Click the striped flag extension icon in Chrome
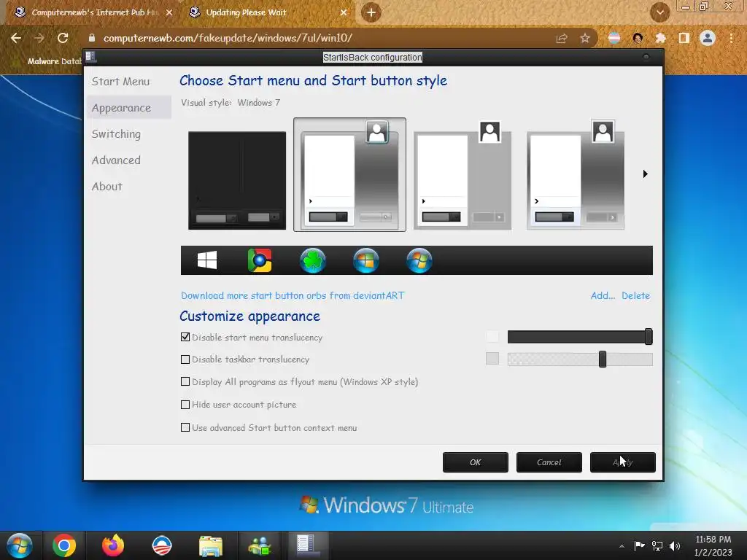The width and height of the screenshot is (747, 560). pyautogui.click(x=614, y=38)
